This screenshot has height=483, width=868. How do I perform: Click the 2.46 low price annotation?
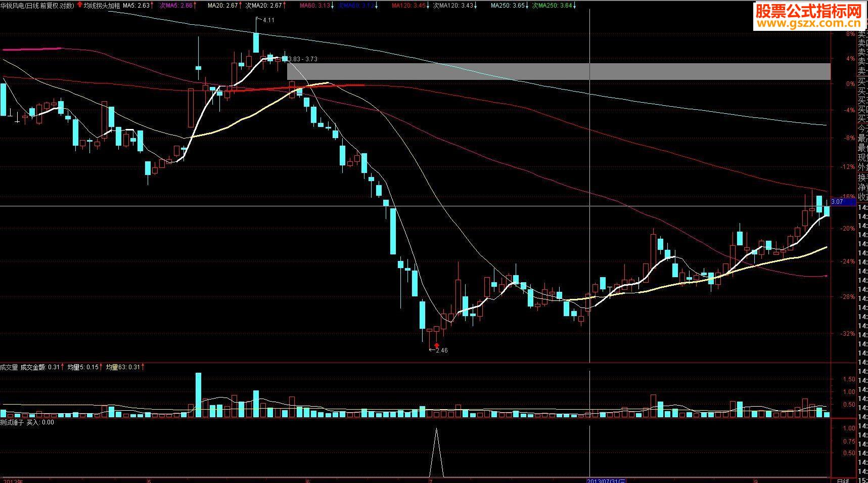pos(441,350)
